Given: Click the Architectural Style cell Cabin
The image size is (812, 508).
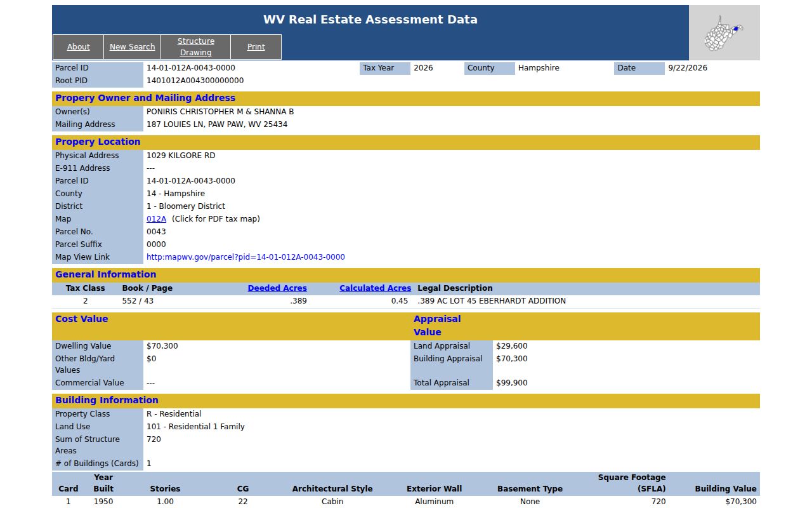Looking at the screenshot, I should [332, 502].
